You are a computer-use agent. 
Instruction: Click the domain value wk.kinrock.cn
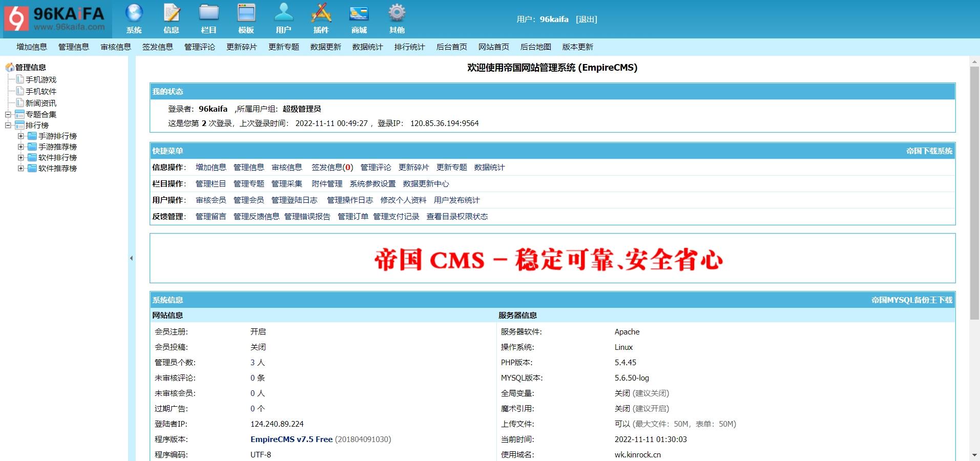point(638,454)
